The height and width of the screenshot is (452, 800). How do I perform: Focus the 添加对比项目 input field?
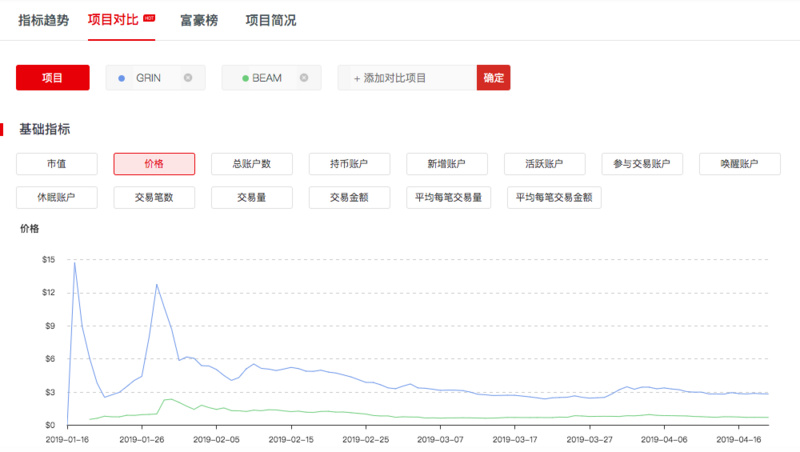(407, 78)
